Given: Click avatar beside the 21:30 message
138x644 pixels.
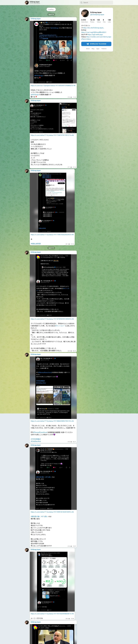Looking at the screenshot, I should pyautogui.click(x=27, y=101).
